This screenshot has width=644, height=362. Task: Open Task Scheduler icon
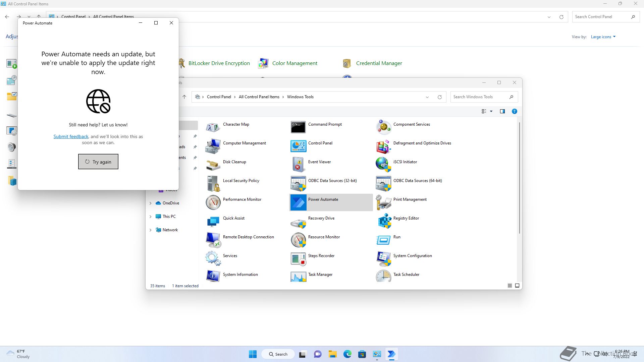[383, 276]
